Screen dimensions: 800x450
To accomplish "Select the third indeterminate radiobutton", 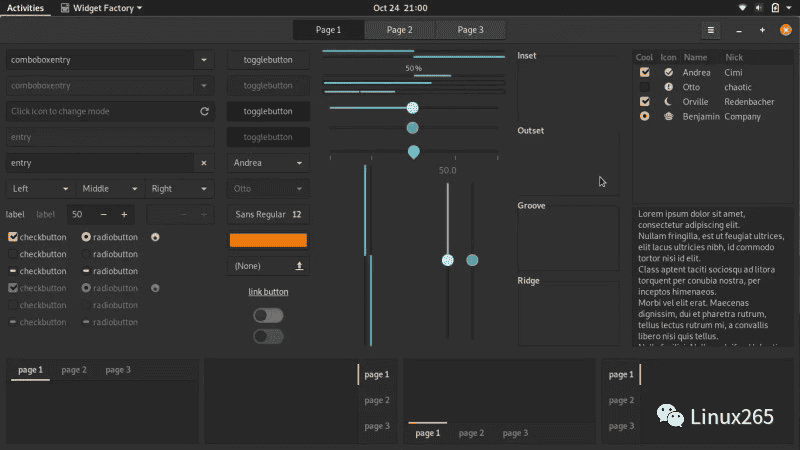I will tap(86, 271).
